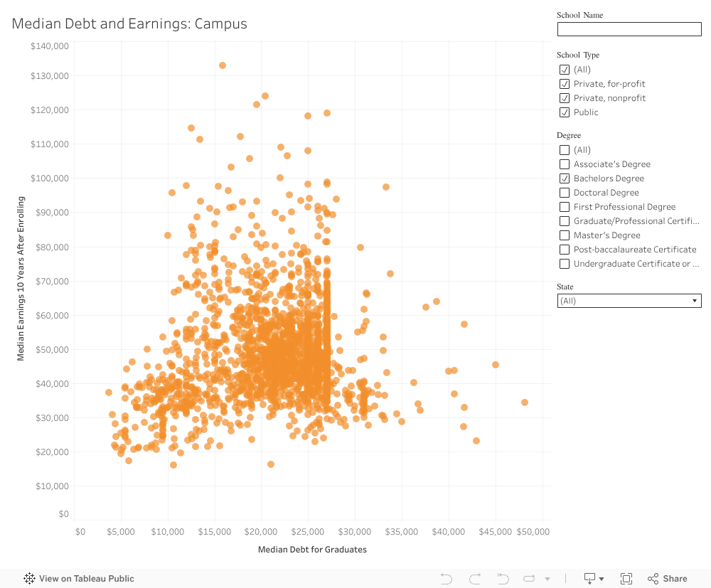Click the Tableau logo icon at bottom left
711x588 pixels.
[x=29, y=578]
